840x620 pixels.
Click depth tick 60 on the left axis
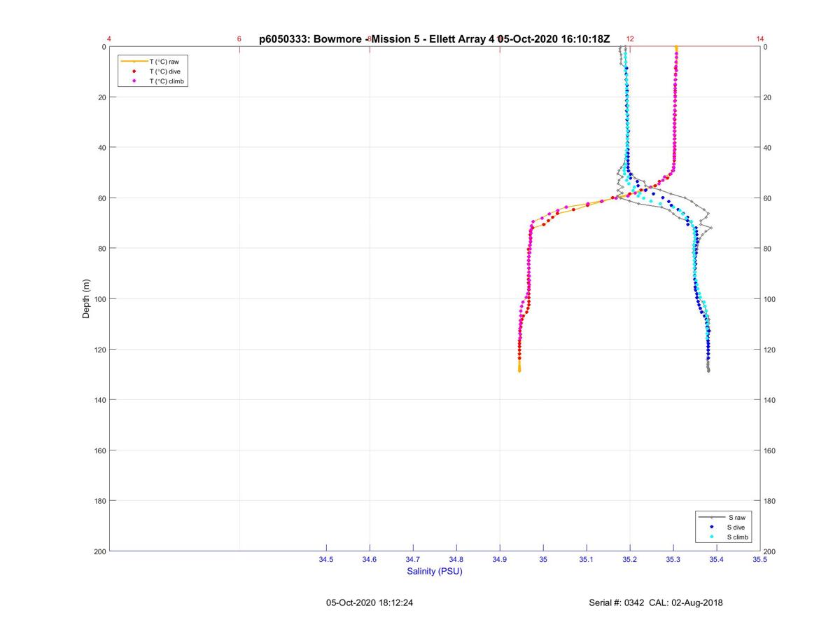(x=101, y=198)
